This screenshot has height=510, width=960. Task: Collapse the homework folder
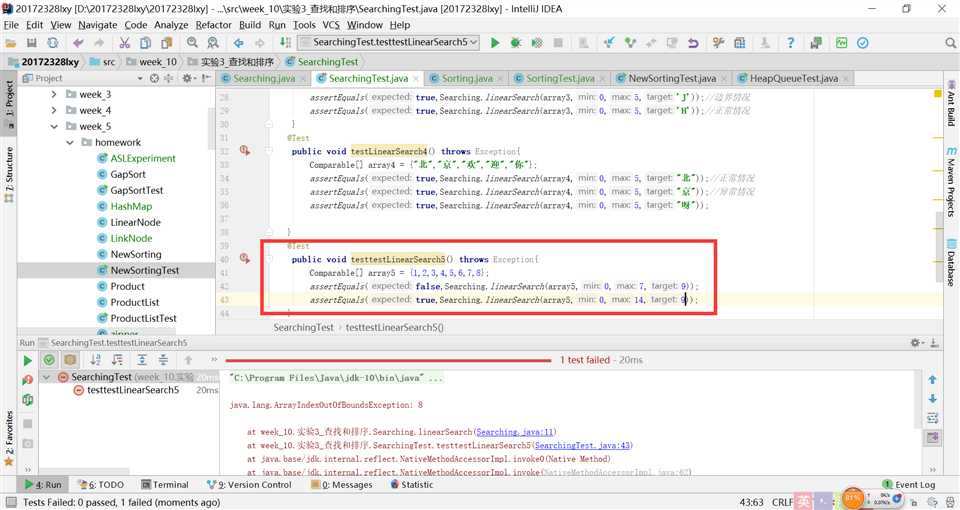[70, 142]
